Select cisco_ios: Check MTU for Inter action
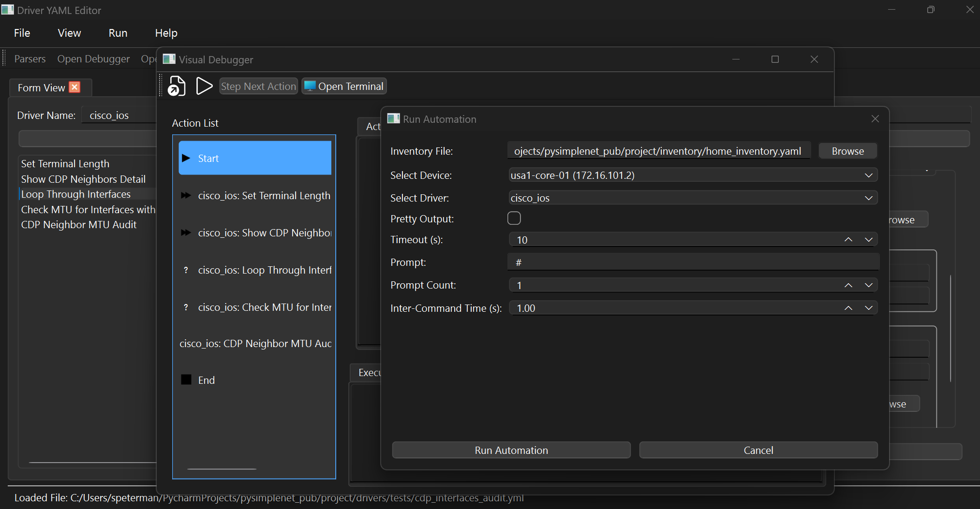The height and width of the screenshot is (509, 980). tap(255, 307)
